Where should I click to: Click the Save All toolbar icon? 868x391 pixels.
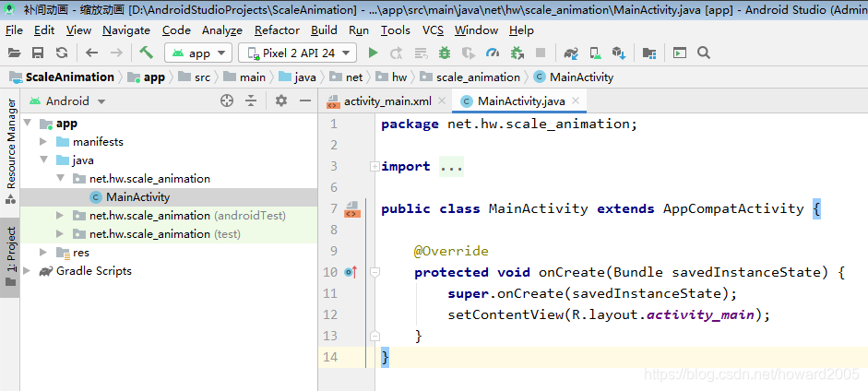(x=38, y=53)
